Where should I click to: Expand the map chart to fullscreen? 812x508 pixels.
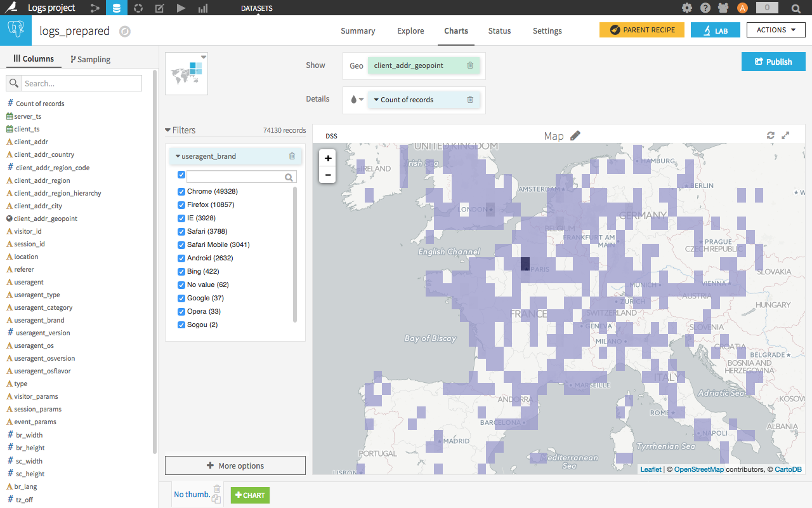click(x=785, y=135)
